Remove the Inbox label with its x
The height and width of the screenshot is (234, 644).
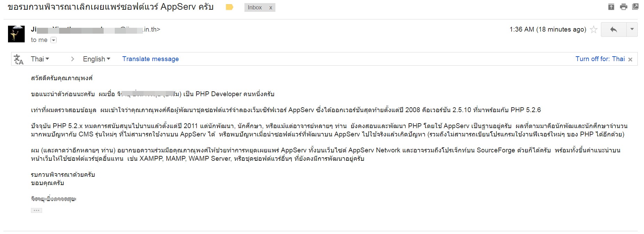coord(271,8)
